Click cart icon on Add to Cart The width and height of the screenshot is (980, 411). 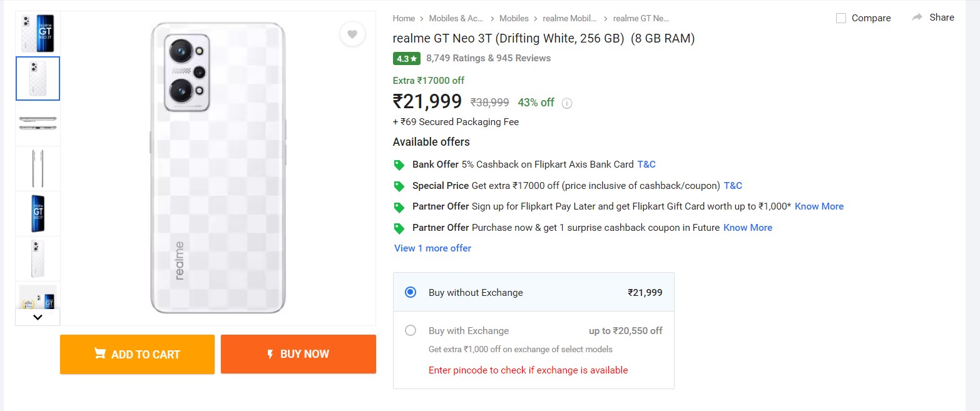pyautogui.click(x=100, y=353)
